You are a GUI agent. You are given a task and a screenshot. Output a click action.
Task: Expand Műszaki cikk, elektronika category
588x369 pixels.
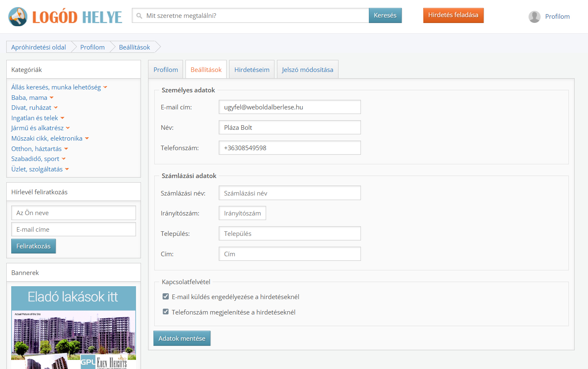tap(87, 139)
